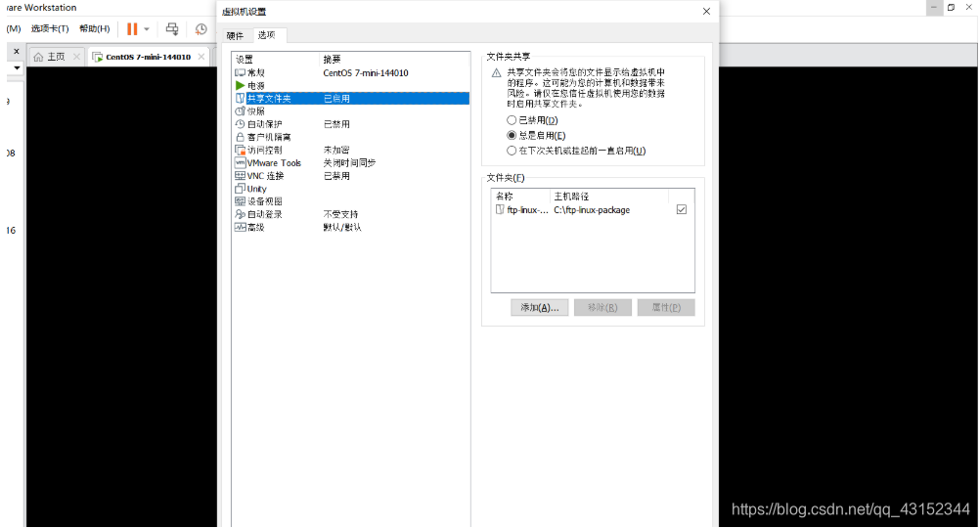The width and height of the screenshot is (980, 528).
Task: Click the Unity icon in settings list
Action: click(240, 189)
